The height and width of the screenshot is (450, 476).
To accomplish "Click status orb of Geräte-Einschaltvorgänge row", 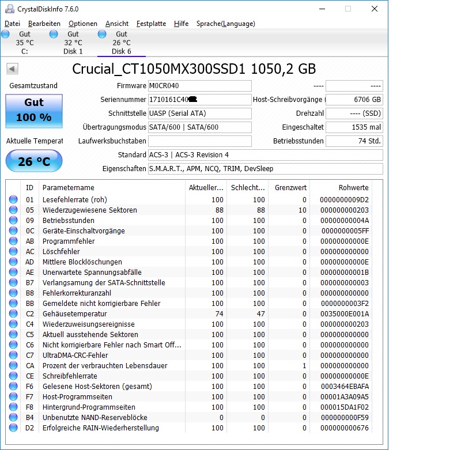I will point(13,230).
